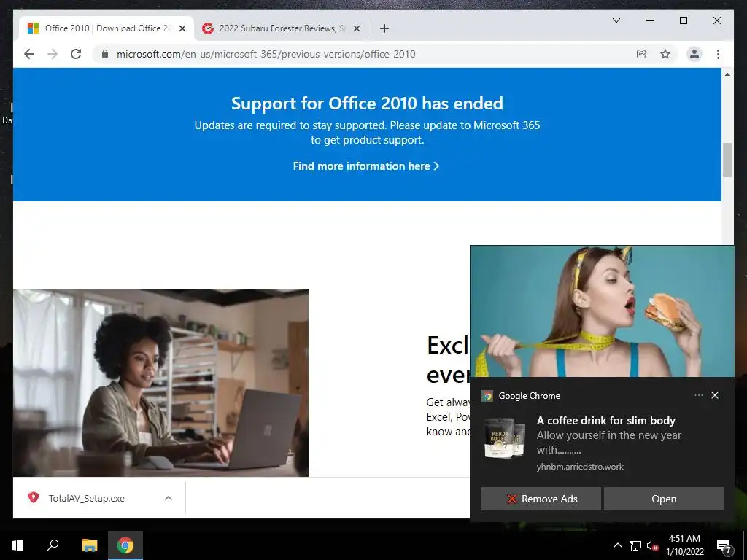Follow the 'Find more information here' link
This screenshot has height=560, width=747.
(x=366, y=166)
